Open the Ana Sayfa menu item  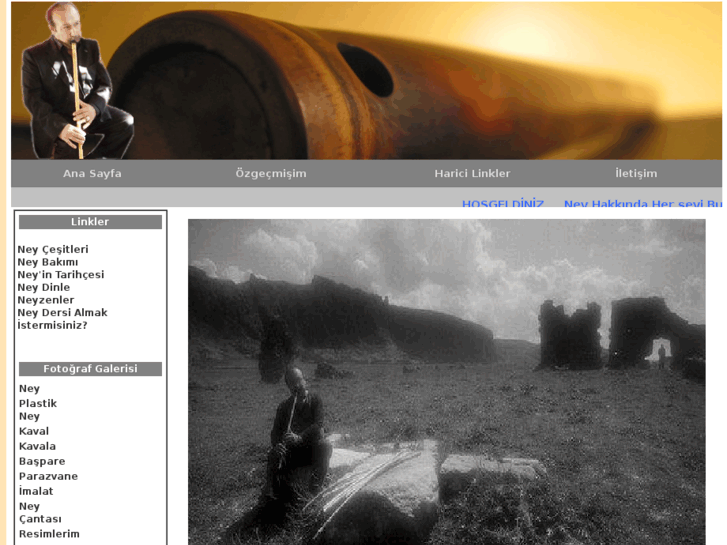click(x=92, y=173)
